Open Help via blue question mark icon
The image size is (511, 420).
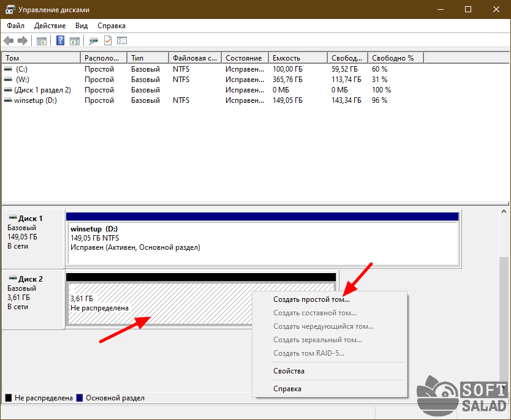point(61,41)
